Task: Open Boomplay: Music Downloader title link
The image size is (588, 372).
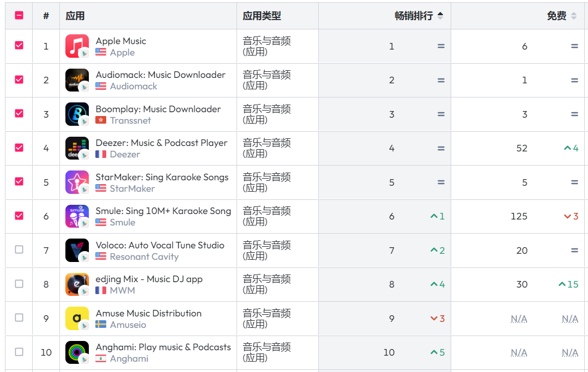Action: (158, 109)
